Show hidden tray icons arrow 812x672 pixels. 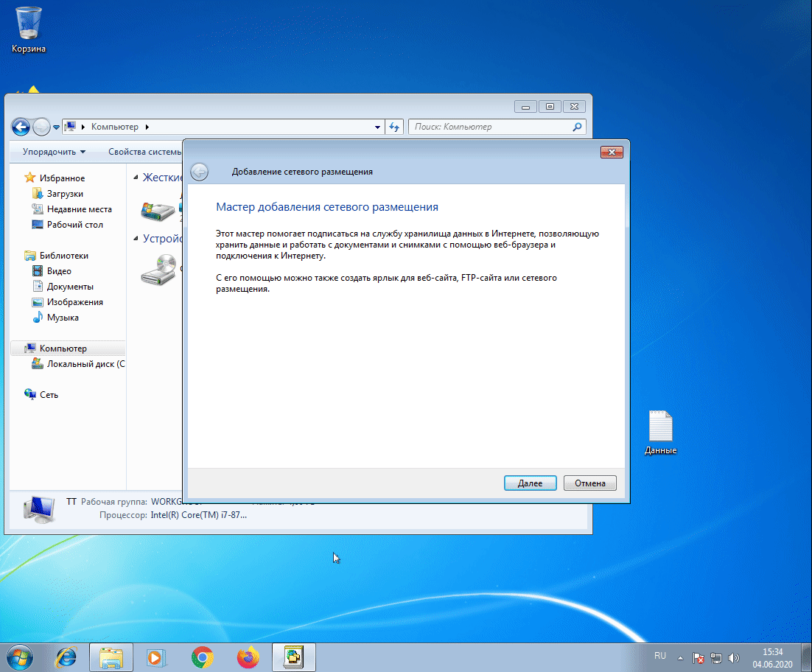point(680,659)
